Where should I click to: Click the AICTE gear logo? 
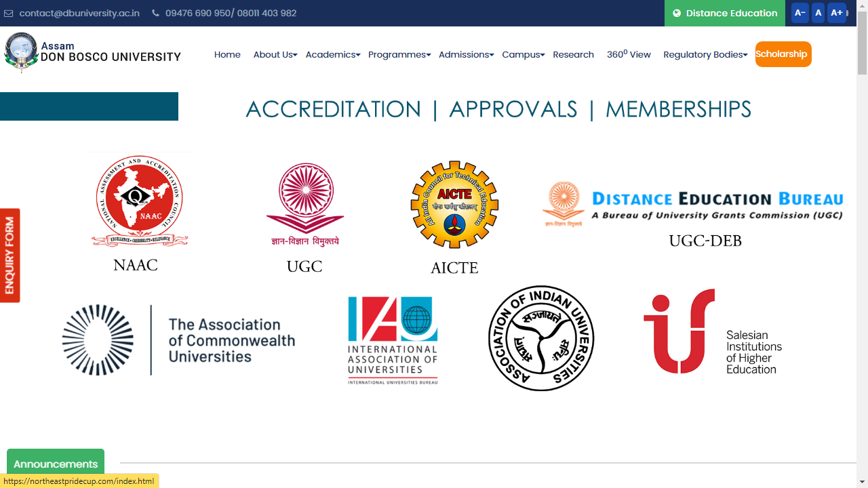(454, 205)
